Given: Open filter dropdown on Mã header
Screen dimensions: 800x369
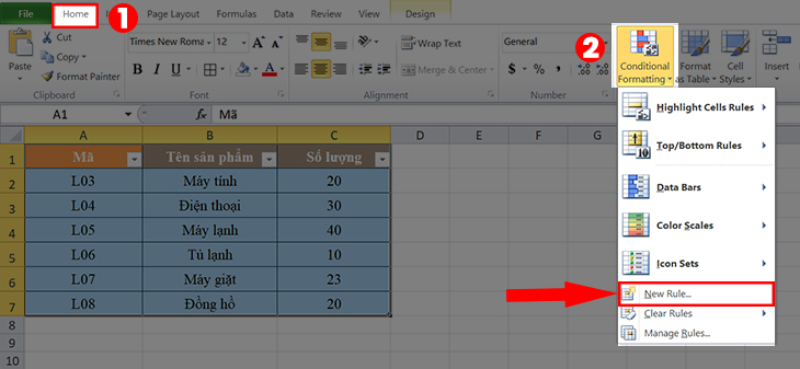Looking at the screenshot, I should point(134,160).
